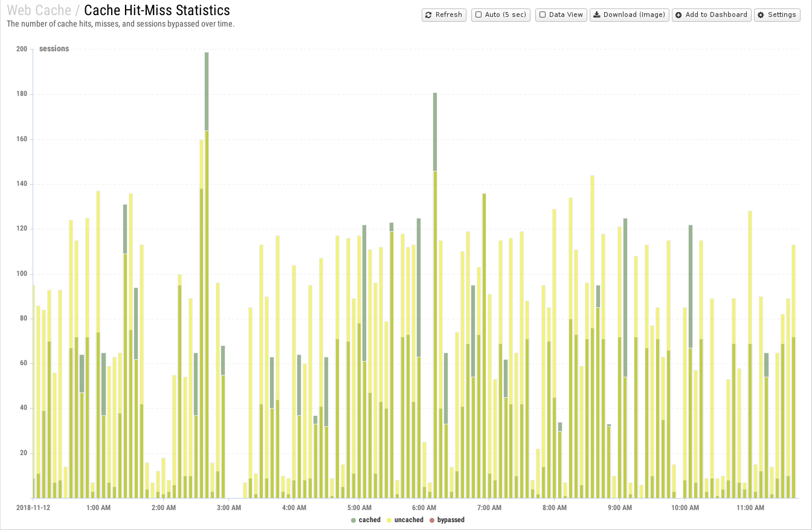
Task: Toggle the bypassed series legend label
Action: (x=451, y=520)
